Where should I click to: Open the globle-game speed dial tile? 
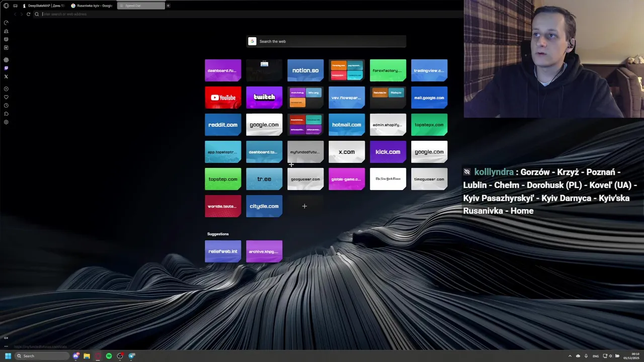tap(347, 179)
